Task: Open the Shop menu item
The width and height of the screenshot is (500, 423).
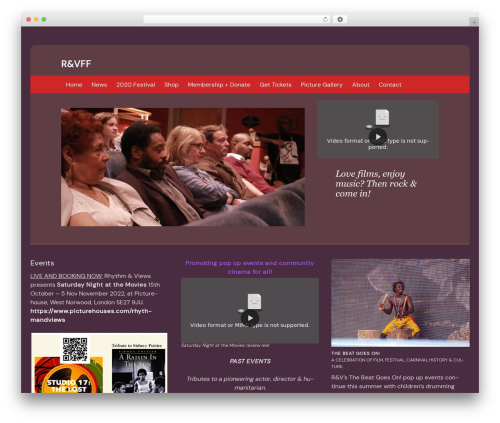Action: click(171, 85)
